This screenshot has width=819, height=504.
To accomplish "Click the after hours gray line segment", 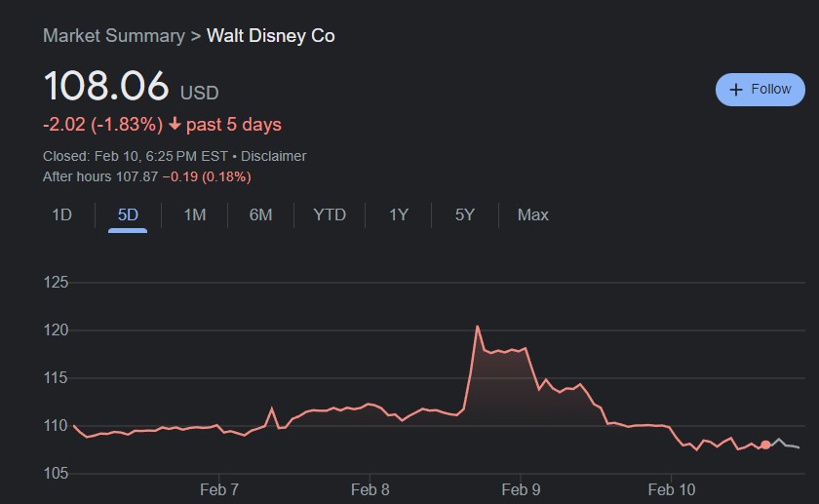I will [786, 445].
